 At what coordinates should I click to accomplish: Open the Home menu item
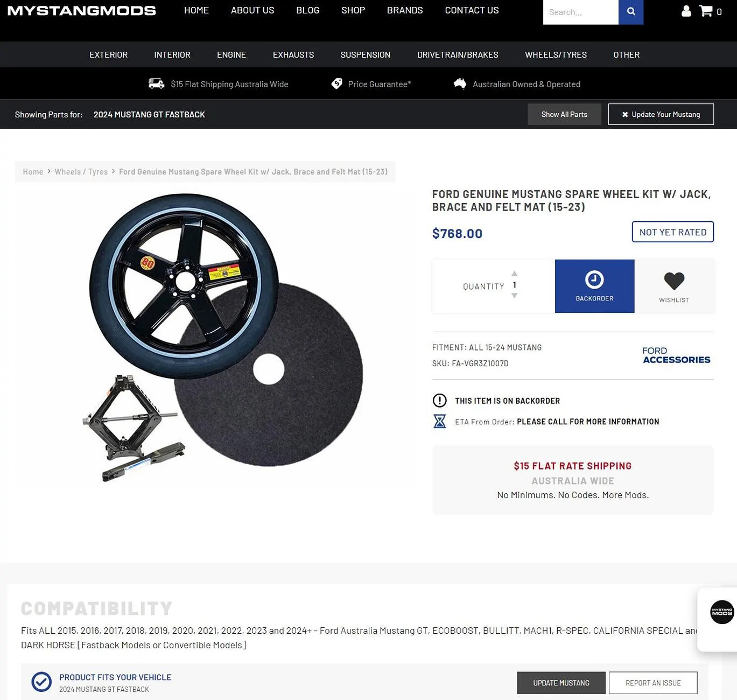(196, 10)
